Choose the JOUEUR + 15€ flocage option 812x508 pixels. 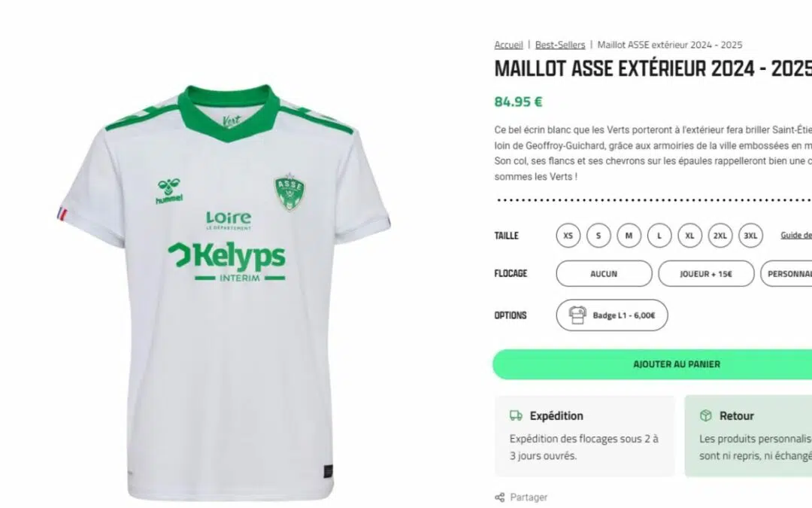(706, 273)
